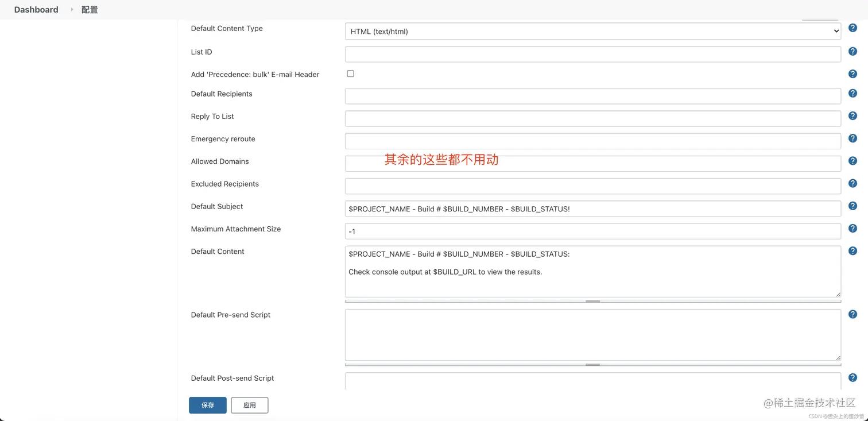Open help for Default Recipients

pos(852,93)
